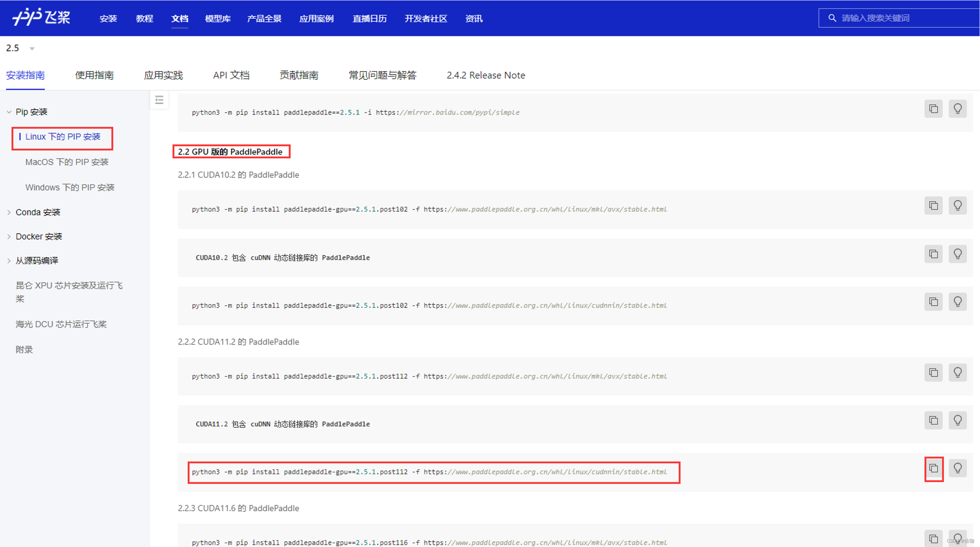Open the 产品全景 navigation item
This screenshot has height=547, width=980.
point(264,19)
